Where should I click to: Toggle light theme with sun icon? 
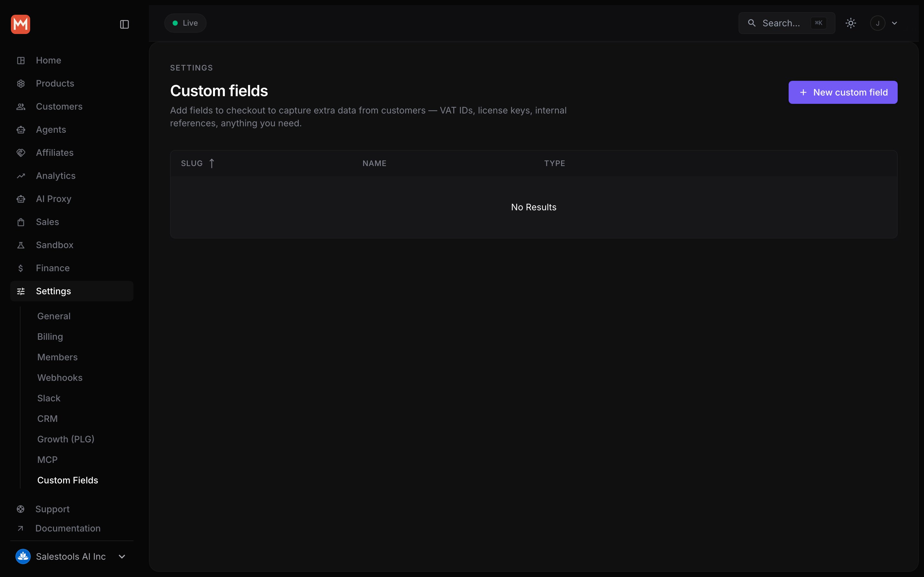[x=851, y=23]
